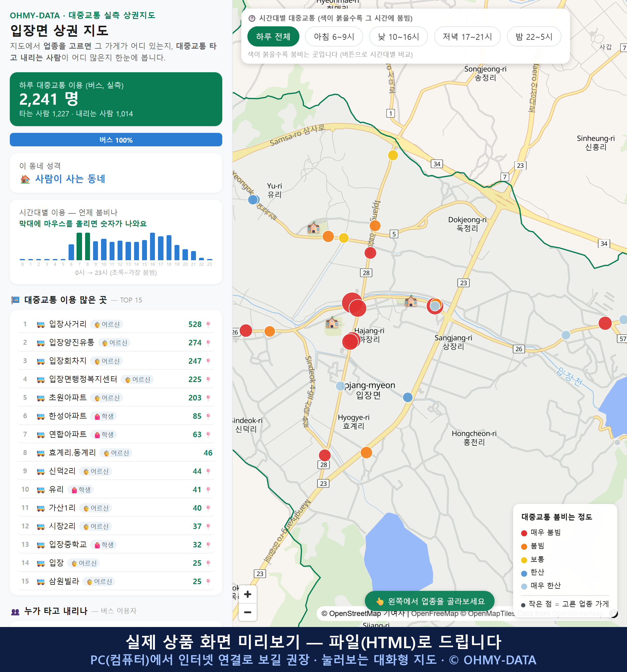Screen dimensions: 627x672
Task: Click the map pin icon for 입장회차지
Action: 208,361
